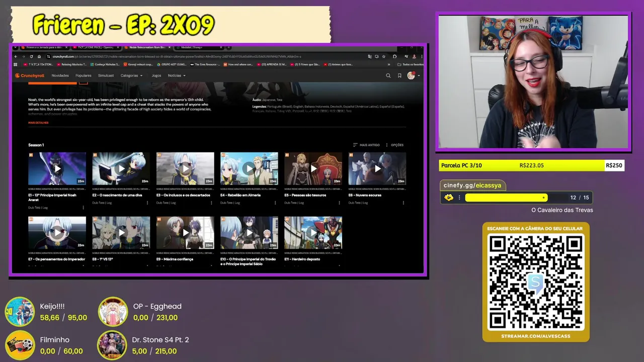Switch to the Frieren browser tab
The width and height of the screenshot is (644, 362).
pyautogui.click(x=44, y=47)
